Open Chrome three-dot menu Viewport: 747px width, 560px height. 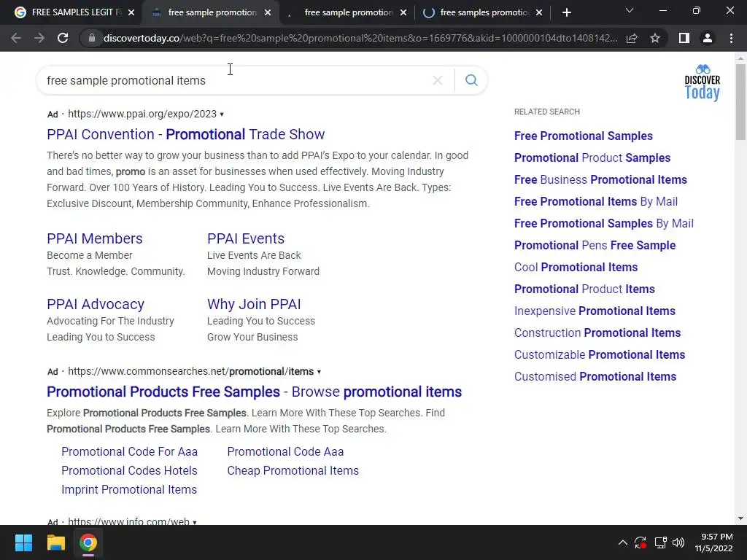tap(731, 38)
